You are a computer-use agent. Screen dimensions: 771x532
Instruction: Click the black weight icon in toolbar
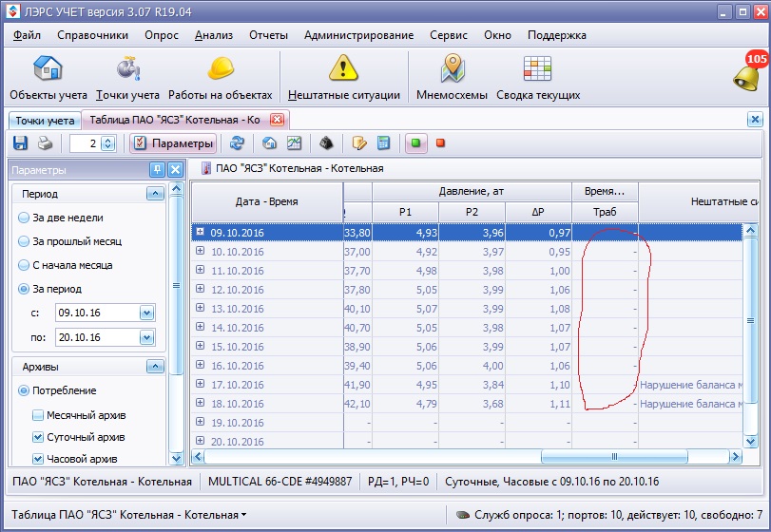326,143
